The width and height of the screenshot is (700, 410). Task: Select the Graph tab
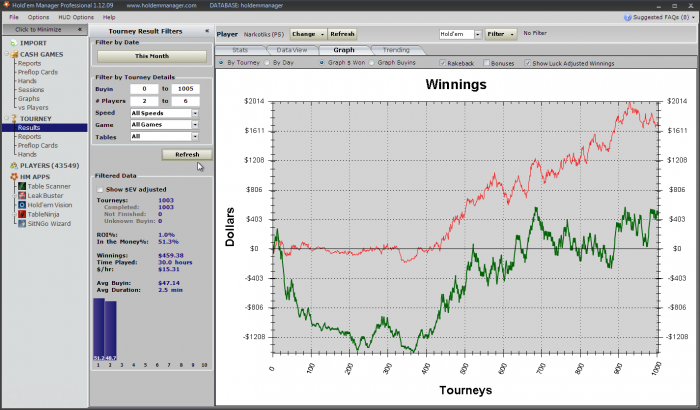point(344,50)
